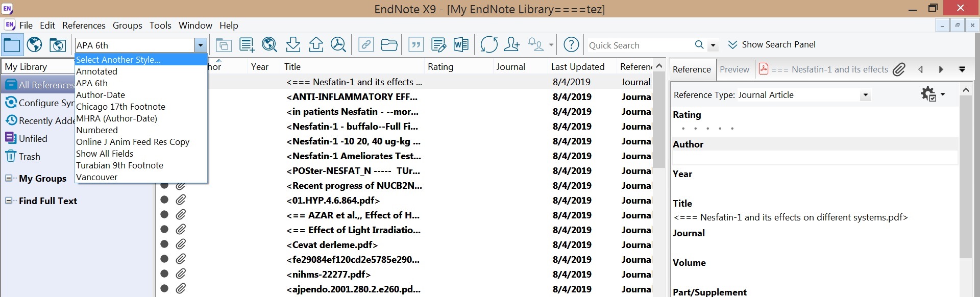
Task: Toggle read dot for fe29084ef120cd2e5785e290 row
Action: click(164, 259)
